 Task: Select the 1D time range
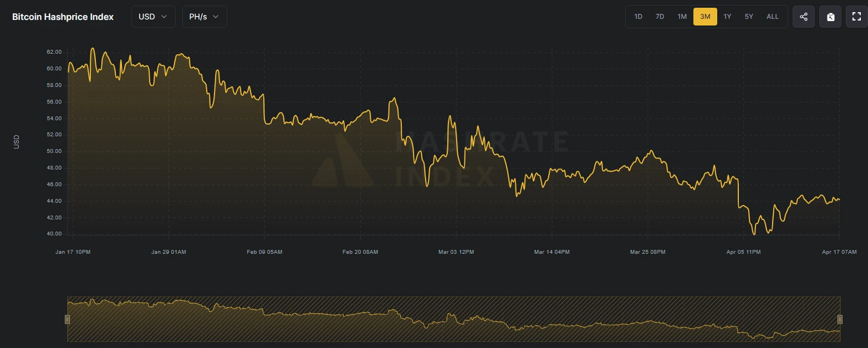pos(638,17)
